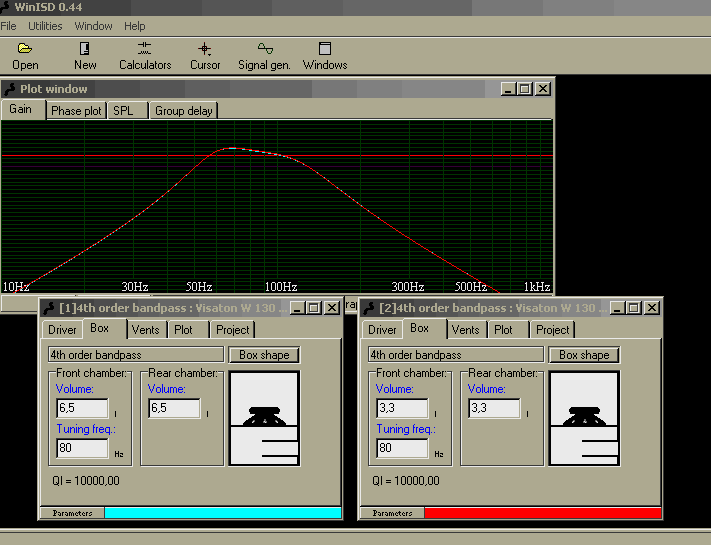This screenshot has width=711, height=545.
Task: Minimize the Plot window
Action: pyautogui.click(x=508, y=89)
